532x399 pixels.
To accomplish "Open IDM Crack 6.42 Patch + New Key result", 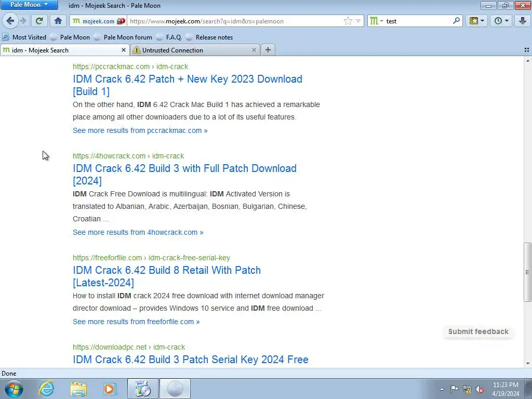I will 187,85.
